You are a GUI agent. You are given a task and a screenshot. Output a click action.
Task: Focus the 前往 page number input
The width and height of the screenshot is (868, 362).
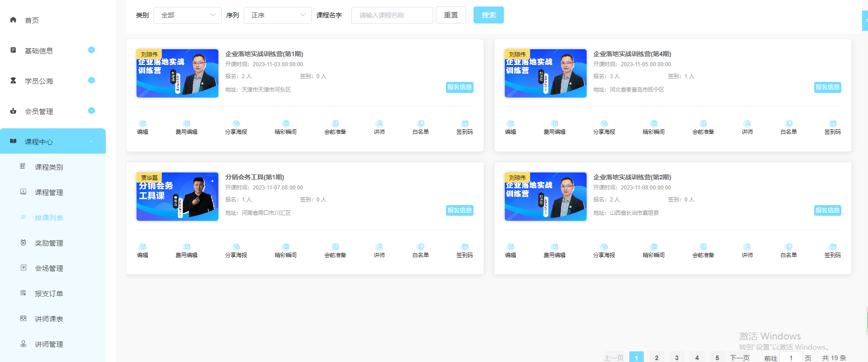click(x=791, y=357)
